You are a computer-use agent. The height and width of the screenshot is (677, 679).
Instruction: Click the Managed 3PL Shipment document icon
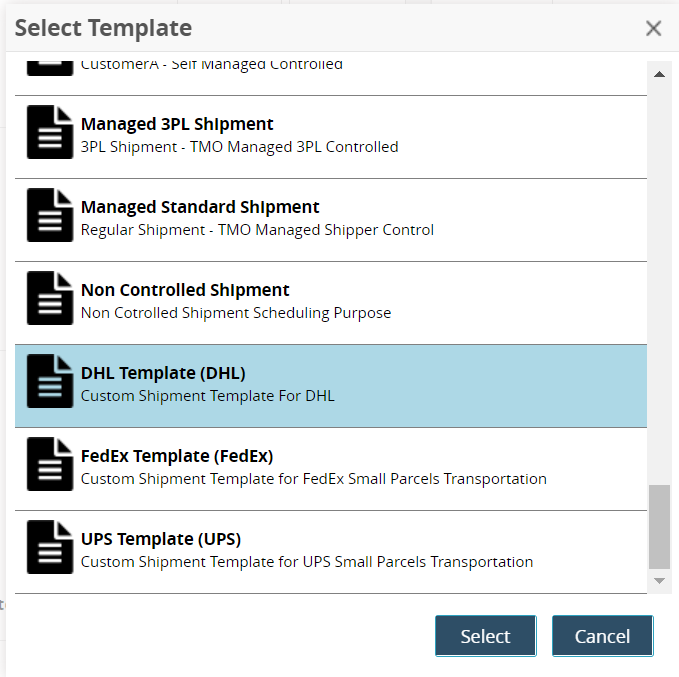tap(50, 132)
